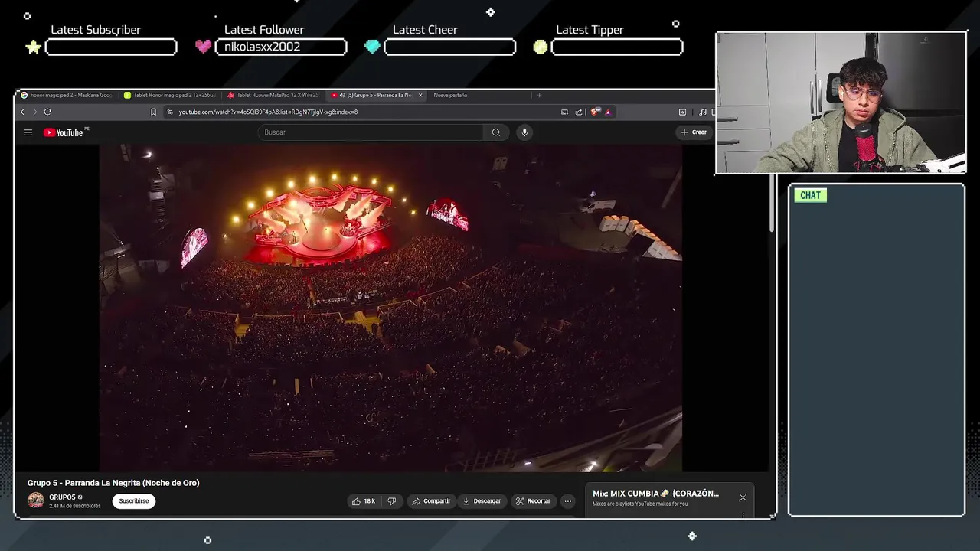Screen dimensions: 980x551
Task: Click the Recortar clip button
Action: pos(533,501)
